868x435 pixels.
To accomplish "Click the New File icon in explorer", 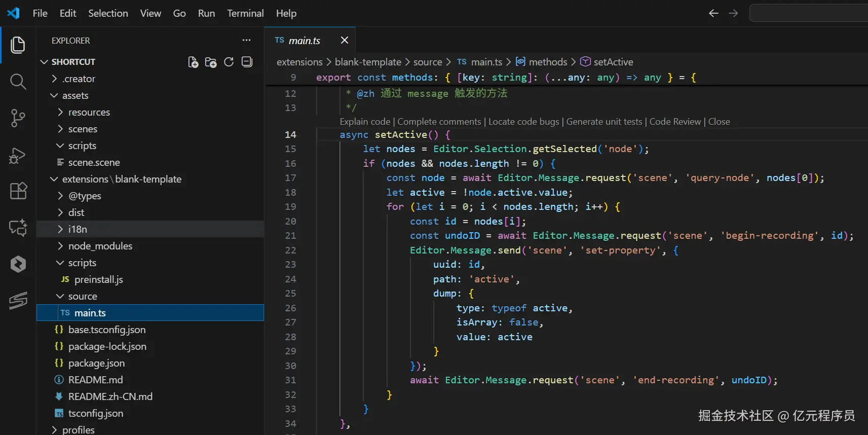I will coord(193,62).
